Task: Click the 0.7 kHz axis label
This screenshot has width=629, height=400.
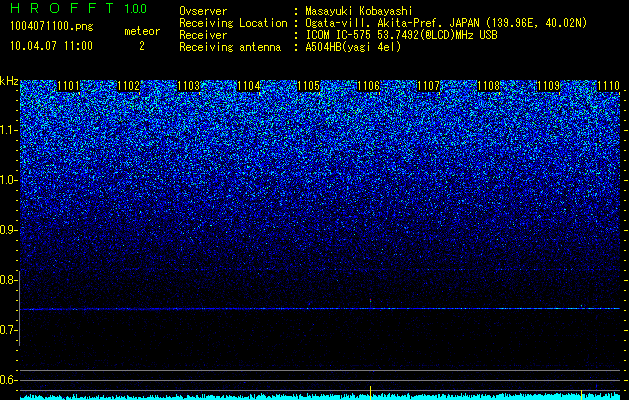Action: [8, 330]
